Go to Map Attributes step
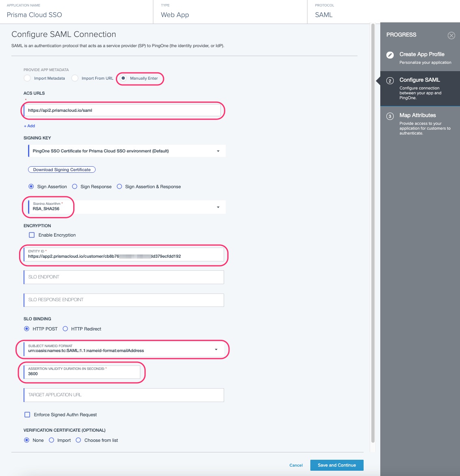 tap(420, 124)
